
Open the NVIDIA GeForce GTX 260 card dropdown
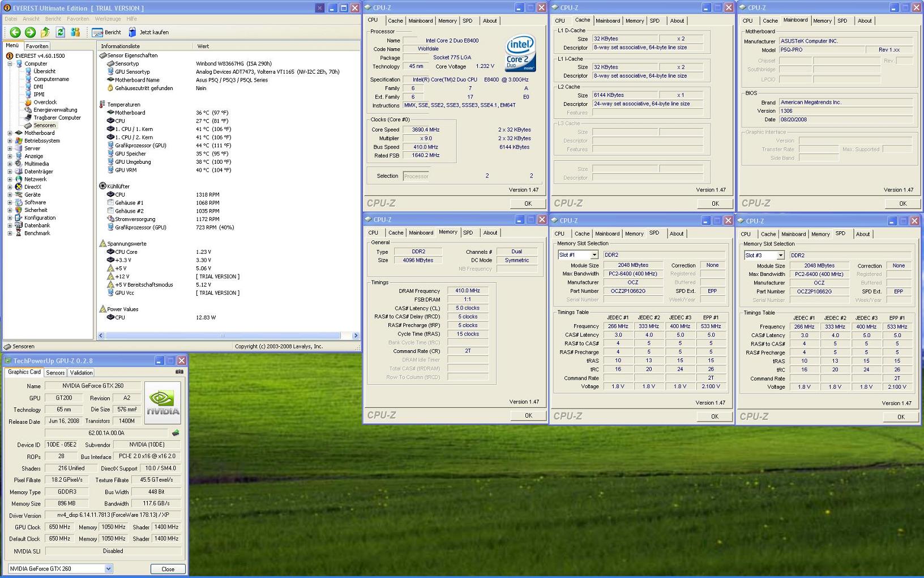point(108,568)
